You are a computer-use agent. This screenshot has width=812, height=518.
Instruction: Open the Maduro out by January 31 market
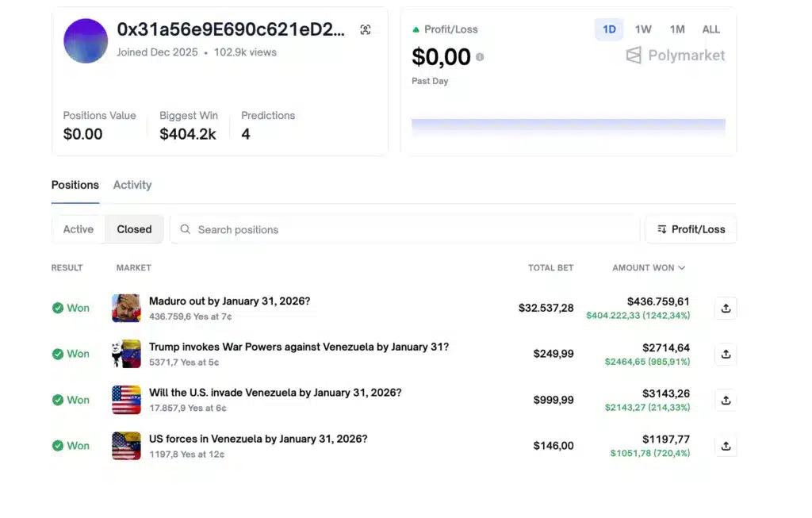point(229,301)
